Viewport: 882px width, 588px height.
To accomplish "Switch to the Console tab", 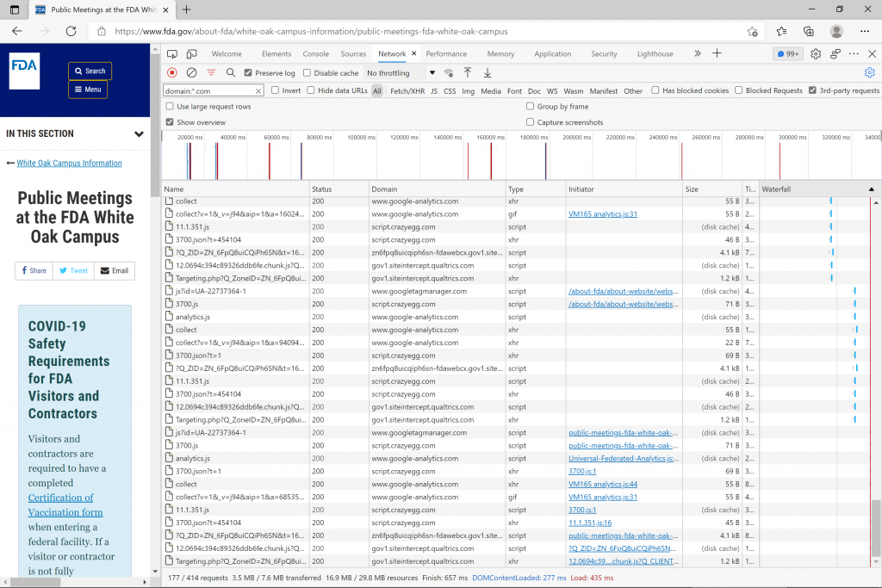I will click(x=315, y=53).
